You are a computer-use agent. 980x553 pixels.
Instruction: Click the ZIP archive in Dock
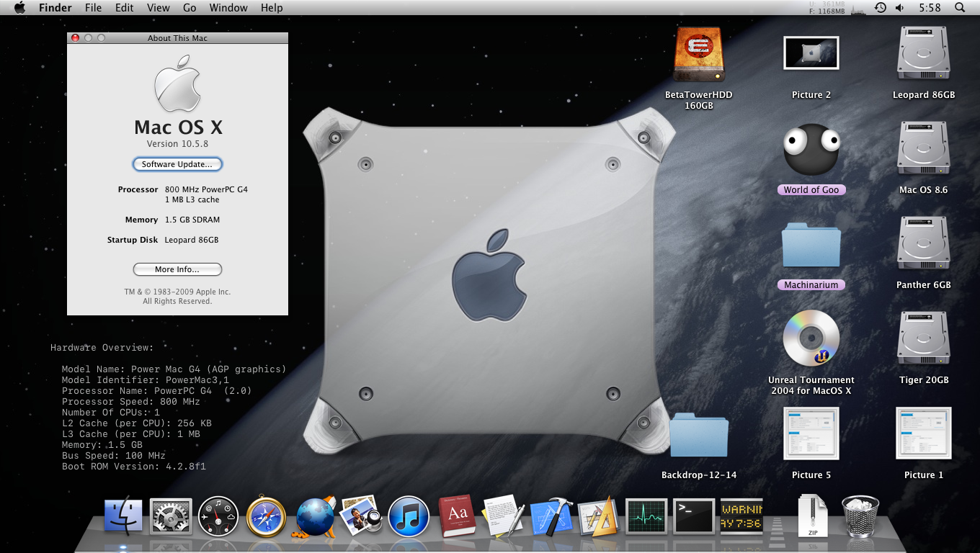coord(812,516)
